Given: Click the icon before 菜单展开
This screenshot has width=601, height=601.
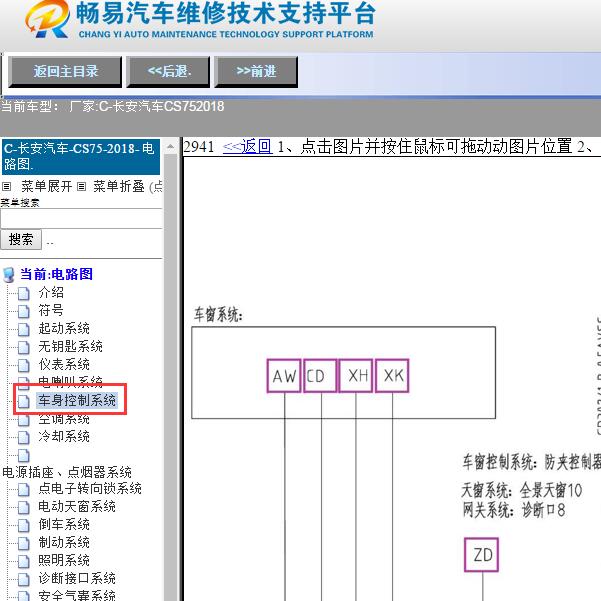Looking at the screenshot, I should (x=6, y=187).
